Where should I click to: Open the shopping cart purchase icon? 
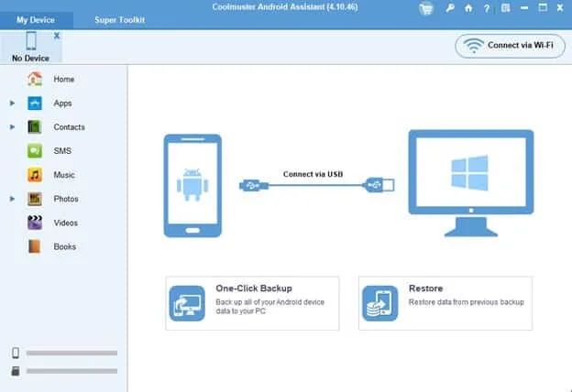coord(426,8)
